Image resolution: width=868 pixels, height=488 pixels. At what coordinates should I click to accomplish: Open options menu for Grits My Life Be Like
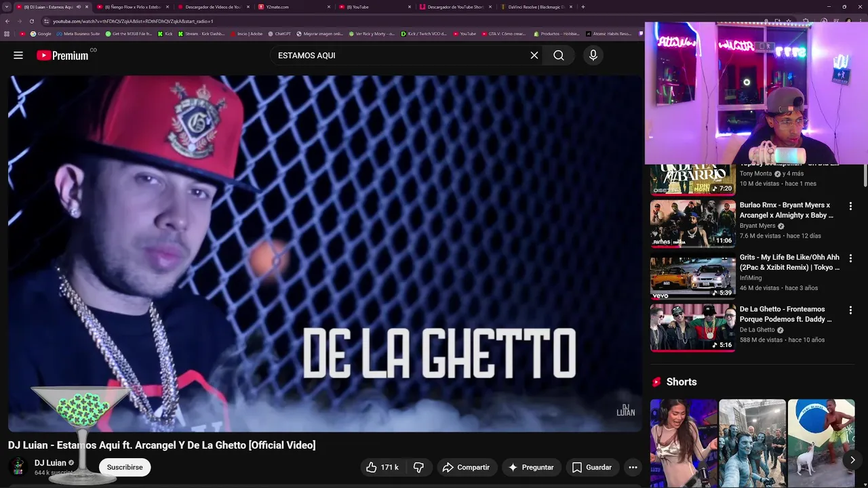pos(850,258)
